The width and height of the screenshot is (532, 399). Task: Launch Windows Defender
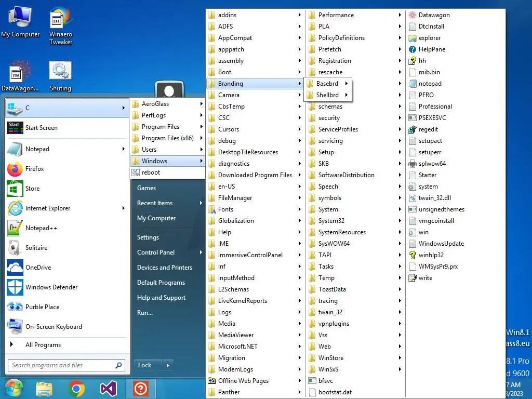point(67,287)
